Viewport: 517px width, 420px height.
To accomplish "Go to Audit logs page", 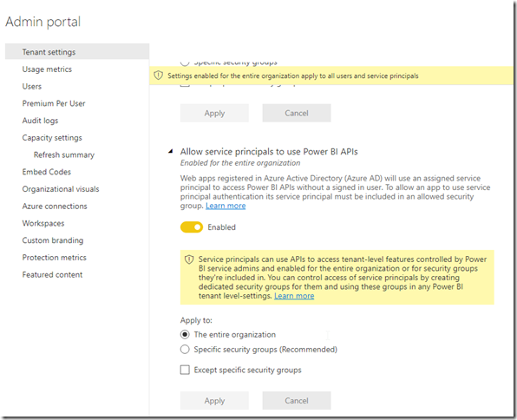I will click(x=40, y=121).
